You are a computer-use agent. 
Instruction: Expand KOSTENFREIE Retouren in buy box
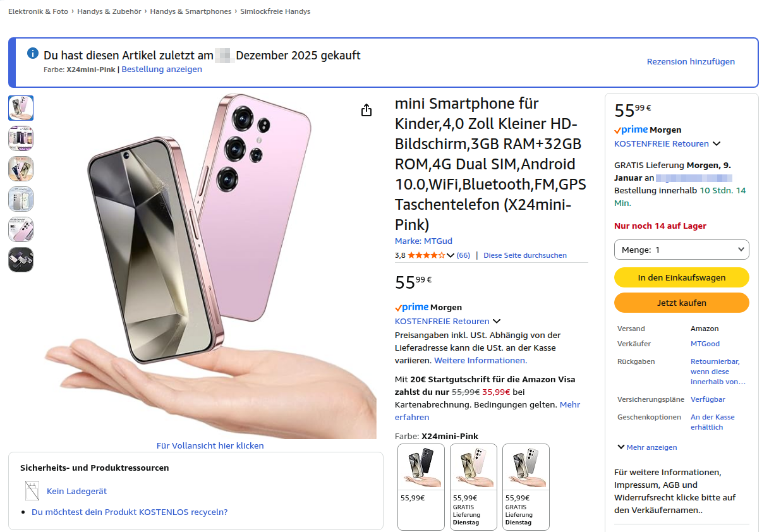point(717,143)
